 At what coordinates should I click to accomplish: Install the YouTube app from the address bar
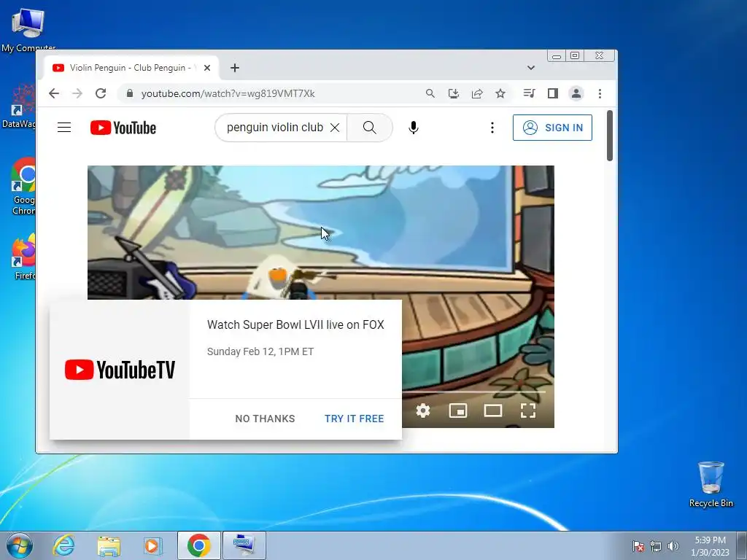coord(454,93)
